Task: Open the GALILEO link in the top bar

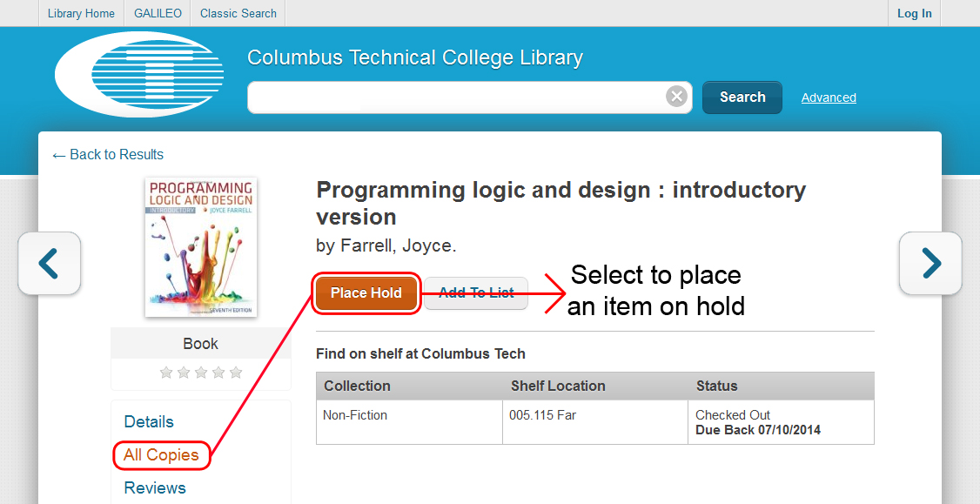Action: click(158, 13)
